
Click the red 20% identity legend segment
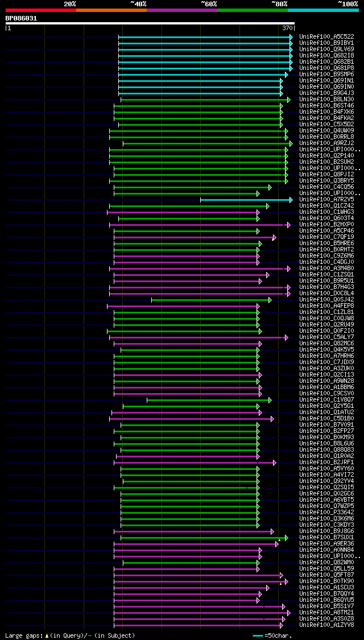(x=41, y=10)
